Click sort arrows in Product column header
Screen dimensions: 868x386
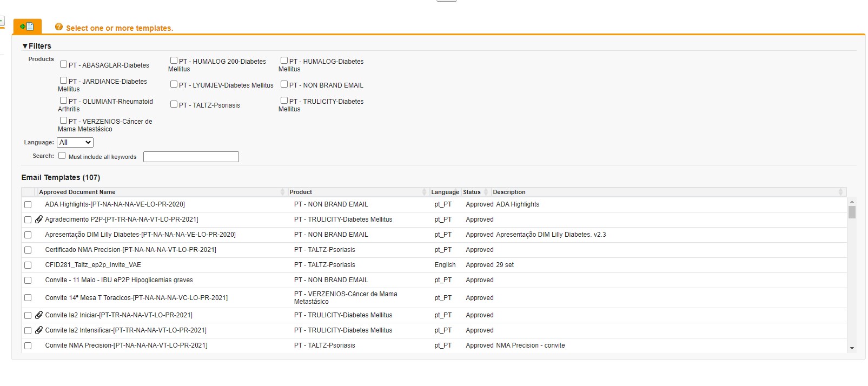pos(424,192)
